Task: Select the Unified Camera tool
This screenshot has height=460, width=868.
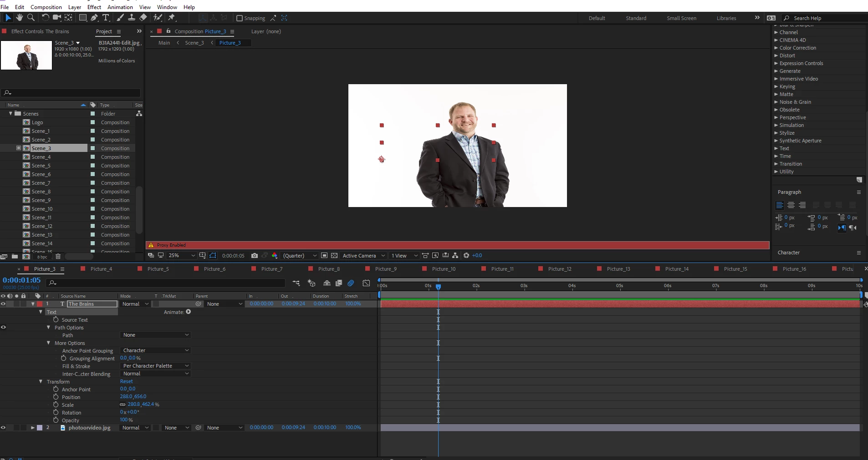Action: (x=56, y=17)
